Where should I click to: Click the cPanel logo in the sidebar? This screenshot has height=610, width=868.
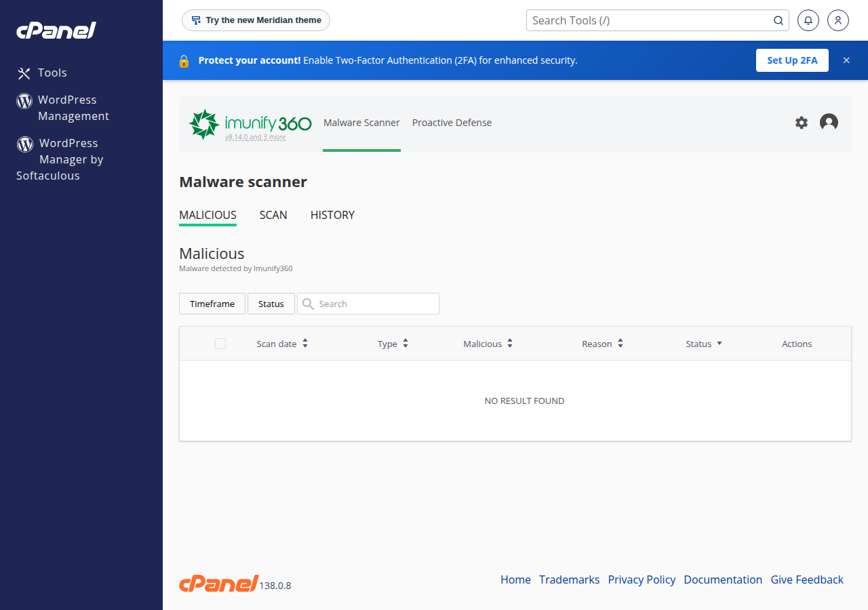56,30
